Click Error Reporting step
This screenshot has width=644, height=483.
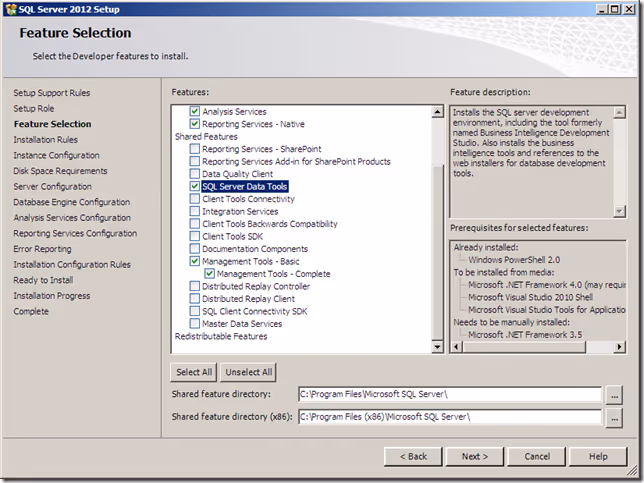tap(42, 249)
